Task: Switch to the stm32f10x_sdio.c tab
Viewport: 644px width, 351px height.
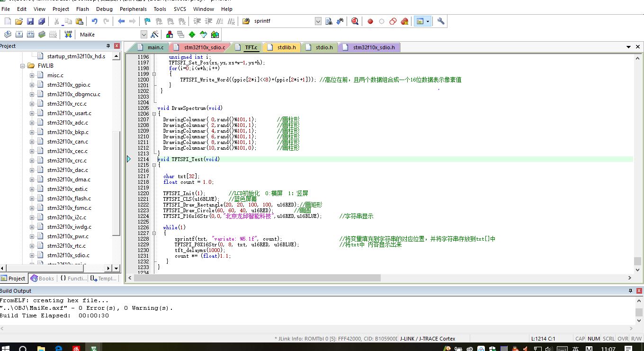Action: pos(200,47)
